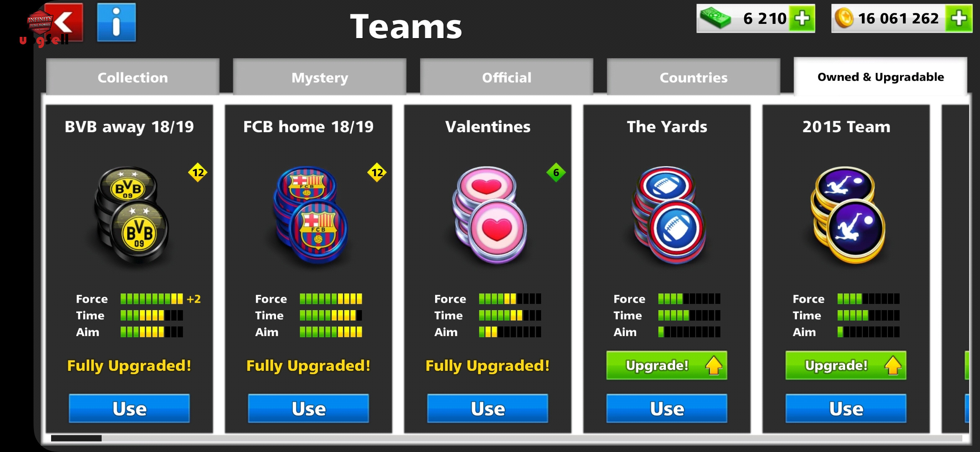Add more cash with green plus
Screen dimensions: 980x452
click(x=802, y=18)
